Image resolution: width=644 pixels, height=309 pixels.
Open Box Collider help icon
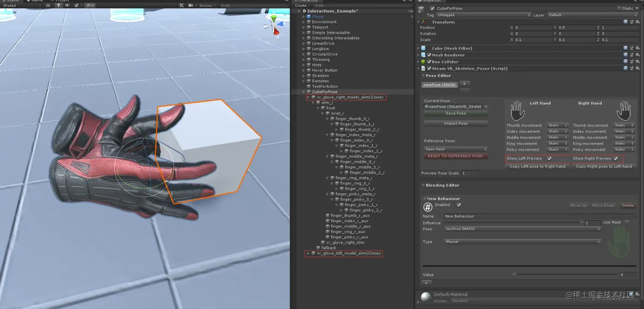pos(625,62)
